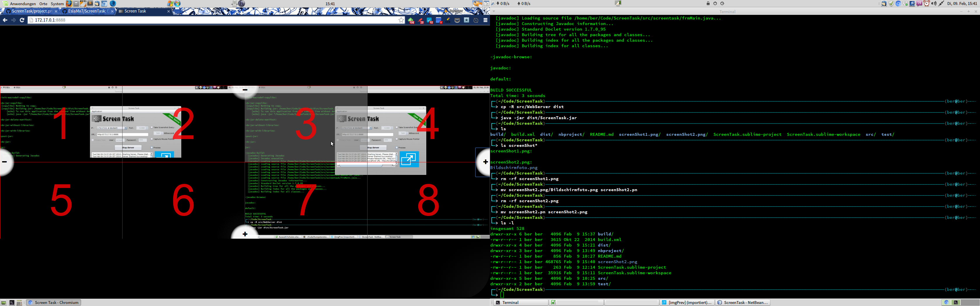Click the ScreenTask - NetBeans taskbar button
The image size is (980, 306).
[743, 303]
